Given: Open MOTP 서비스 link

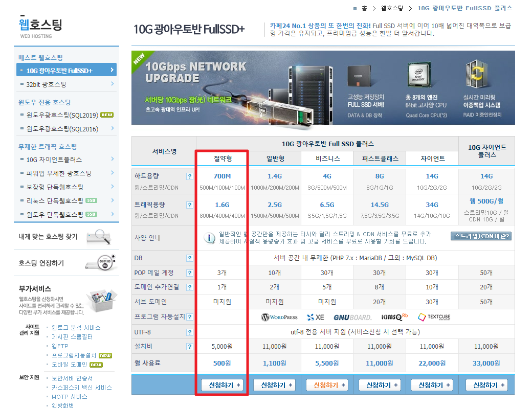Looking at the screenshot, I should tap(69, 396).
